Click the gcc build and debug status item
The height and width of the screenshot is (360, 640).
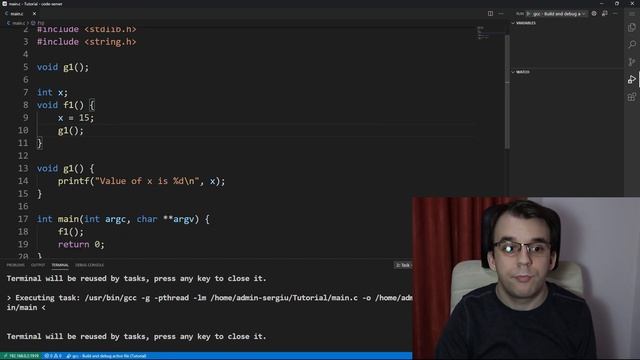point(106,356)
